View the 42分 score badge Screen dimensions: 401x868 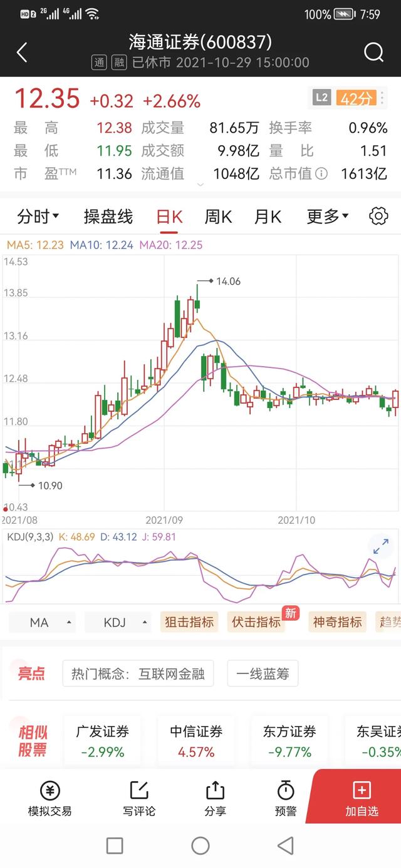pos(356,98)
